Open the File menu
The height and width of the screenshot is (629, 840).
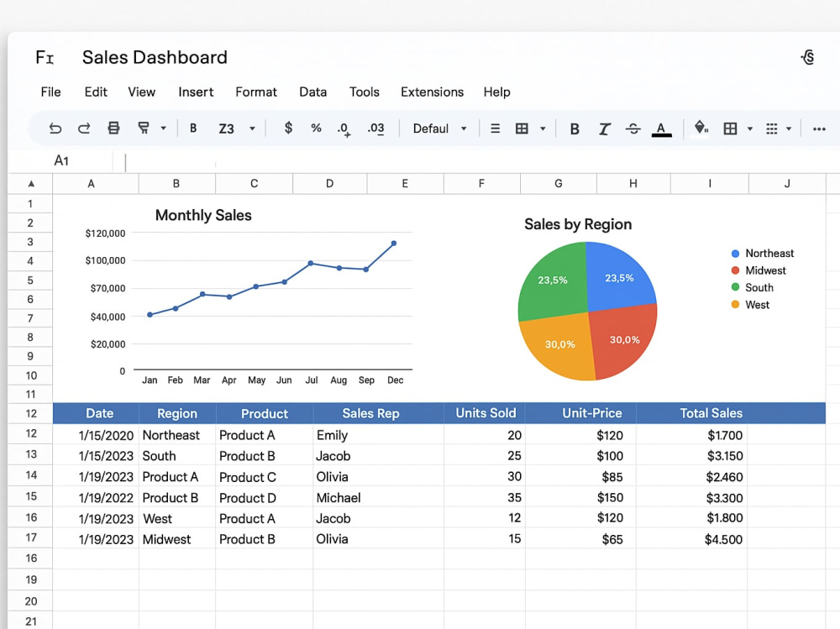[x=51, y=92]
